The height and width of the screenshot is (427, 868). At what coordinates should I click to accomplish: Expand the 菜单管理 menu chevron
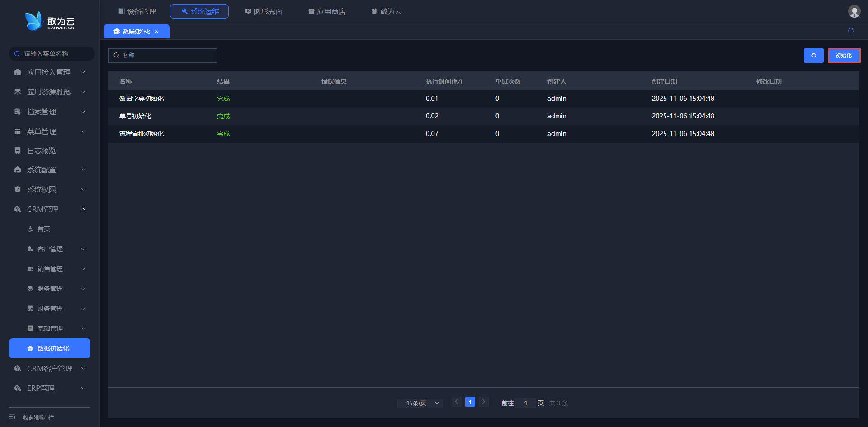83,131
